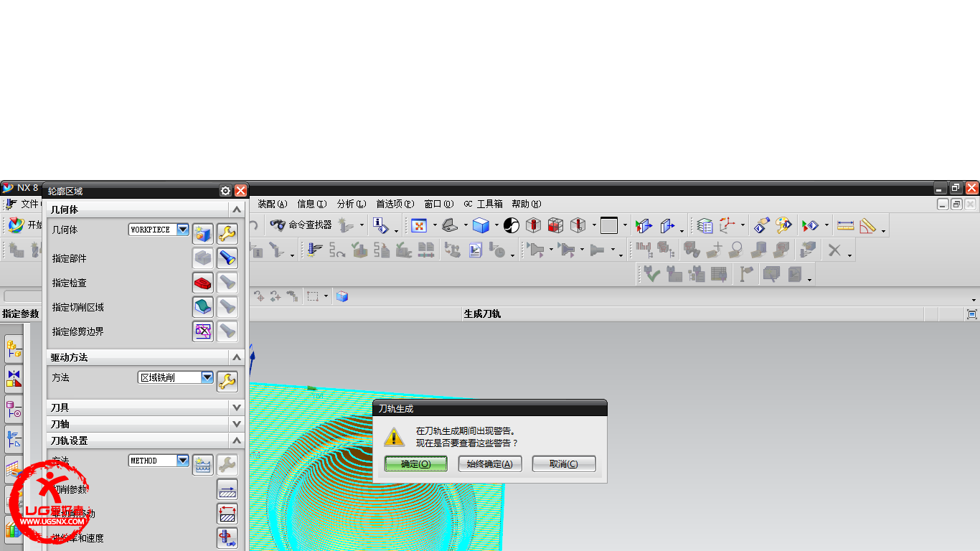
Task: Click the 指定参数 cue line text
Action: click(21, 314)
